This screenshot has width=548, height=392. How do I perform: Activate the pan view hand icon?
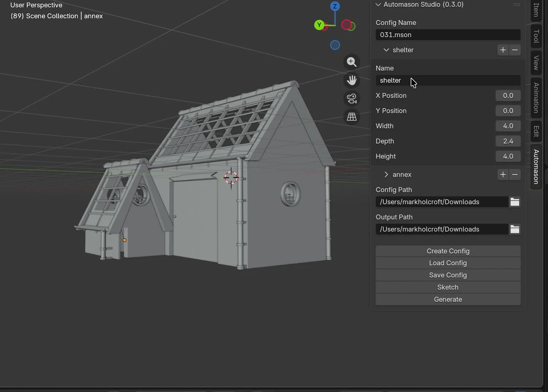point(352,80)
